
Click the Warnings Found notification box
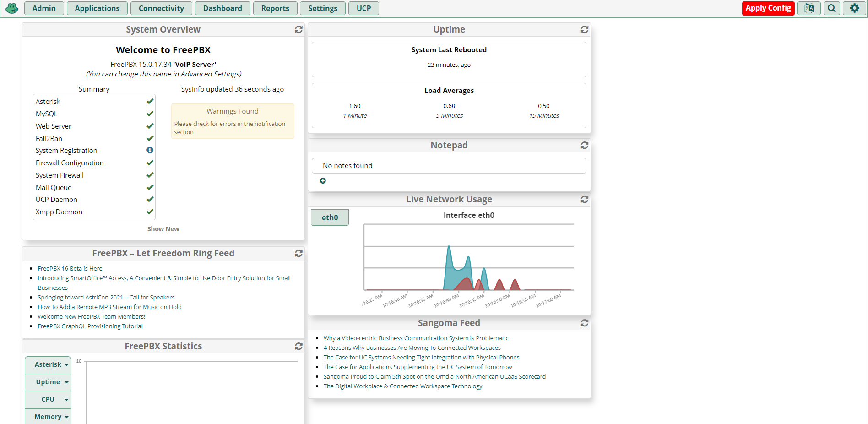pyautogui.click(x=233, y=121)
